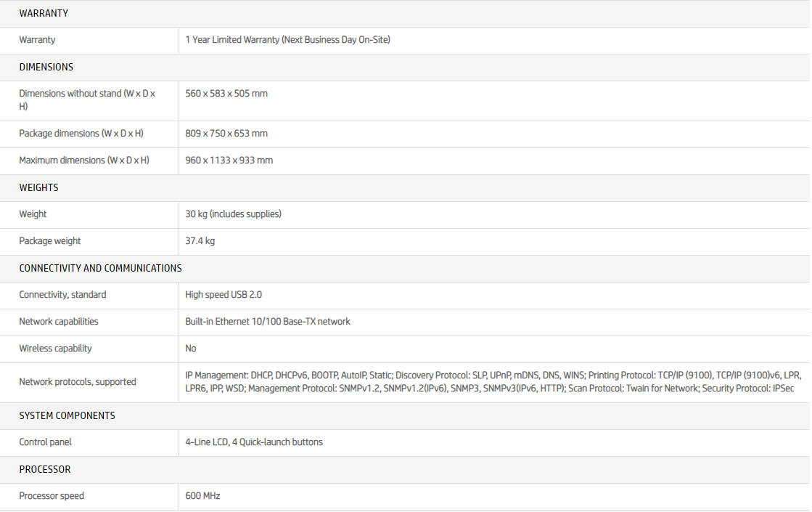Screen dimensions: 812x512
Task: Click the Network protocols, supported label
Action: tap(78, 382)
